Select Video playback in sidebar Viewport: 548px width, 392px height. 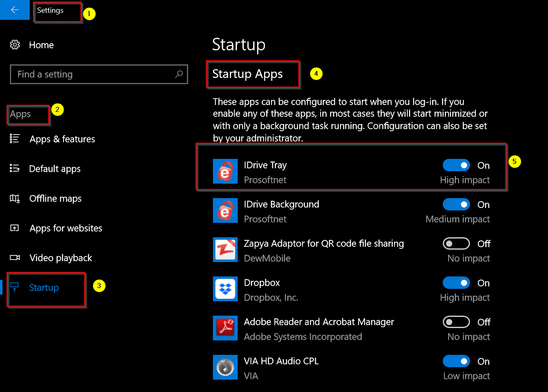click(61, 258)
